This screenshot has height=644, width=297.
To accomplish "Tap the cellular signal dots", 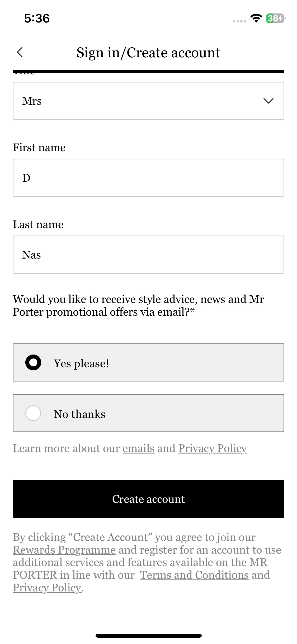I will click(x=239, y=21).
